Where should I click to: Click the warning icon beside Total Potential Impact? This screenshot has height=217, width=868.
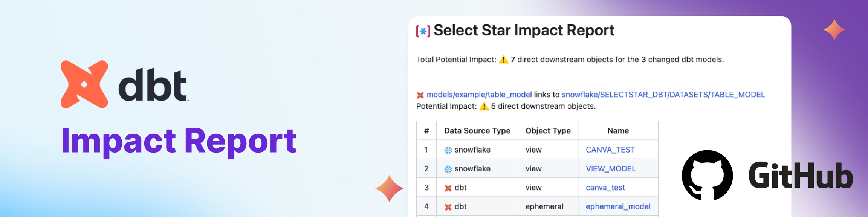(x=503, y=60)
